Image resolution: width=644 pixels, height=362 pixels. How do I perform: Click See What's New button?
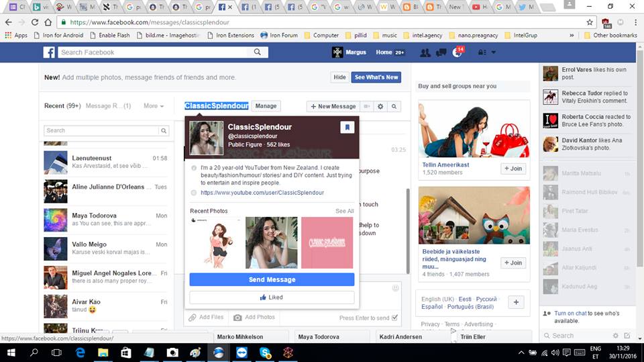click(x=376, y=77)
